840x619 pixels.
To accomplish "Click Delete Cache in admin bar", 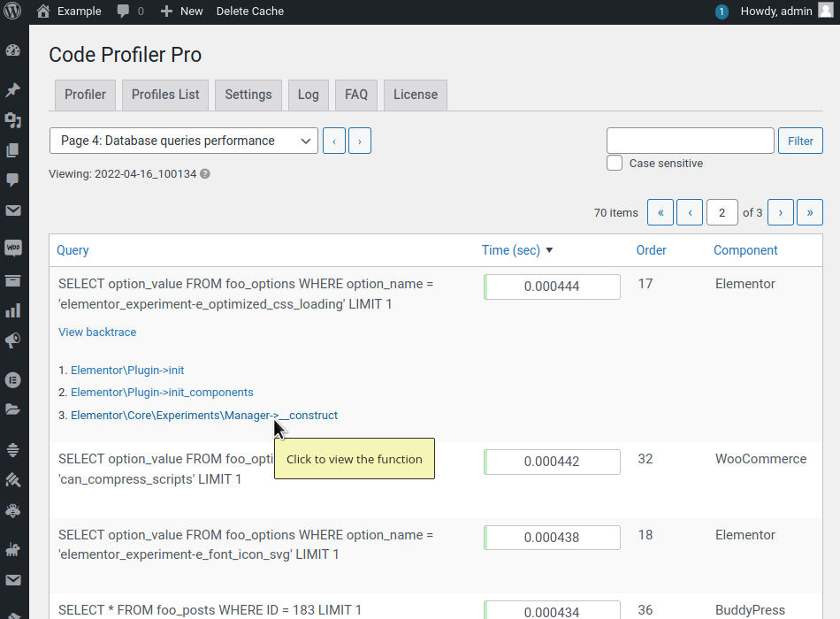I will 250,11.
